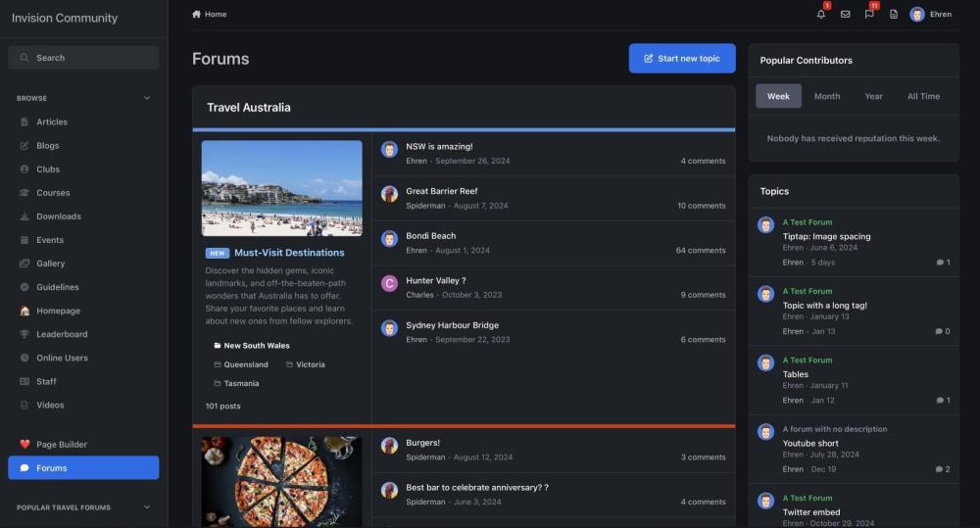Viewport: 980px width, 528px height.
Task: Click Start new topic button
Action: click(682, 59)
